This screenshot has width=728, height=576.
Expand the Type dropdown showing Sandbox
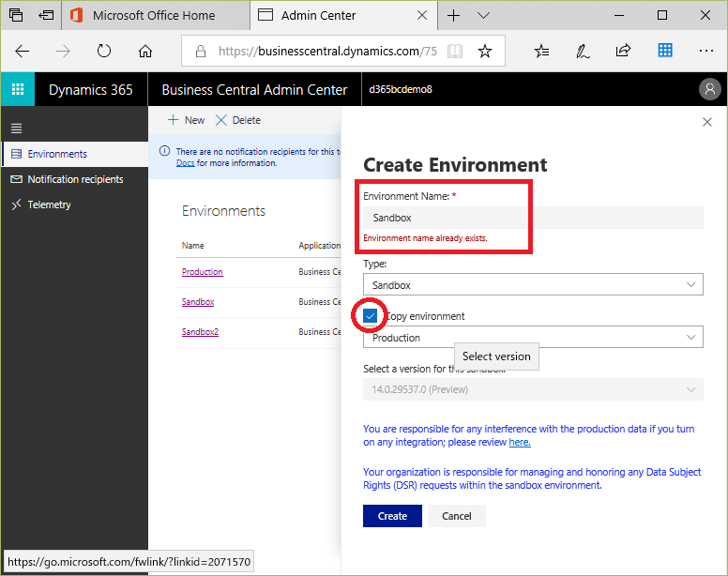[533, 284]
